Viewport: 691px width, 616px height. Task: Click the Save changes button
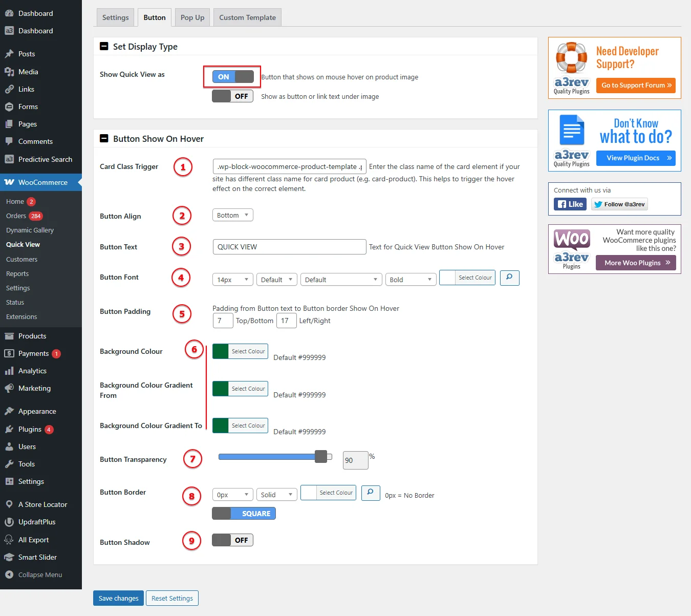click(118, 598)
